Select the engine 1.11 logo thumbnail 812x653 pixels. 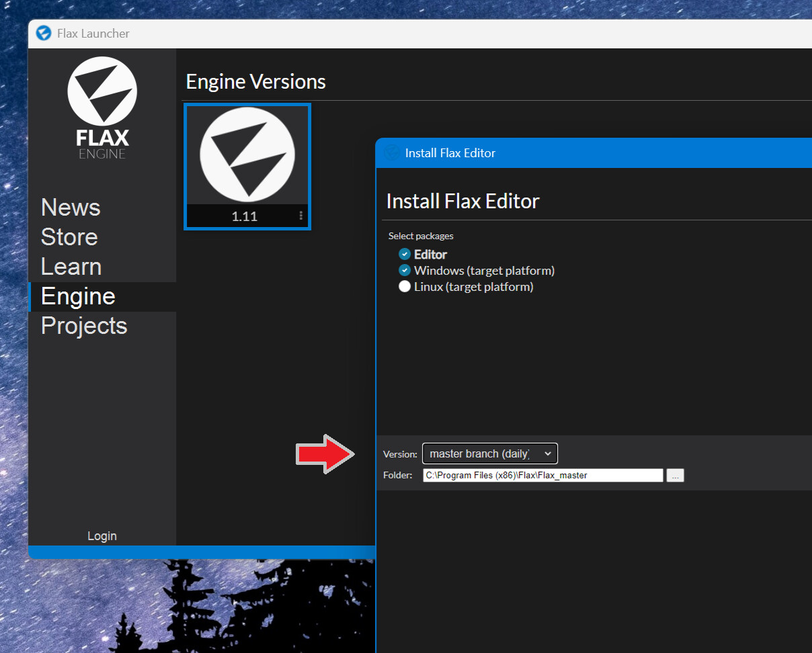(247, 155)
